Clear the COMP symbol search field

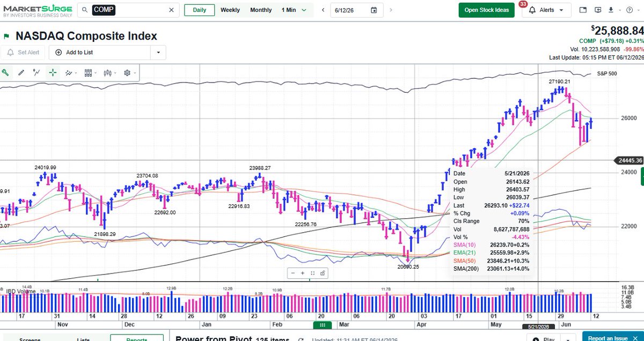coord(171,10)
